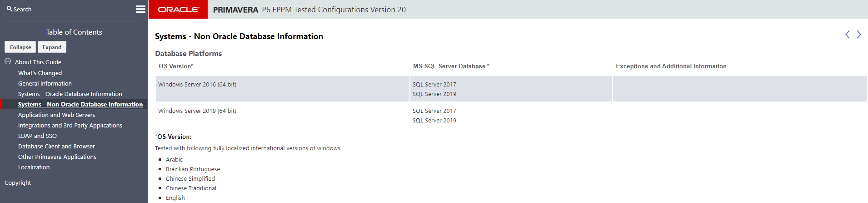Open Integrations and 3rd Party Applications
868x203 pixels.
coord(70,125)
